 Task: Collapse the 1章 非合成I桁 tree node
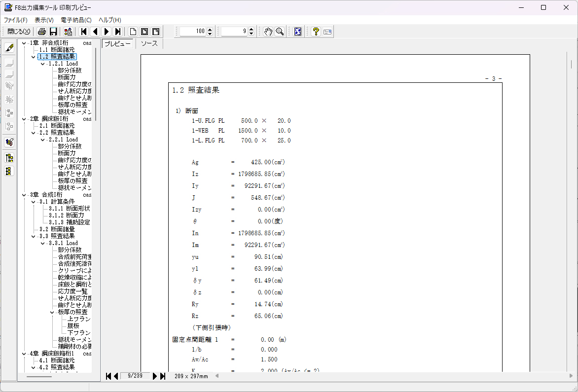coord(24,43)
